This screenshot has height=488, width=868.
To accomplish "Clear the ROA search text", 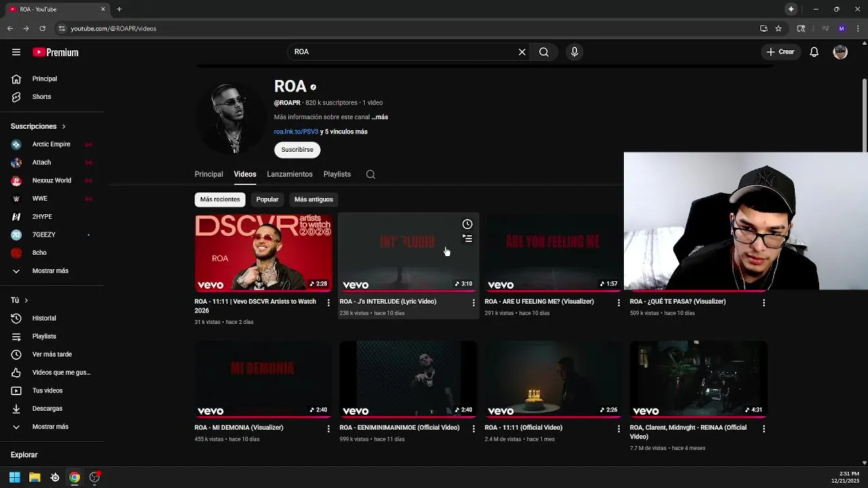I will coord(522,52).
